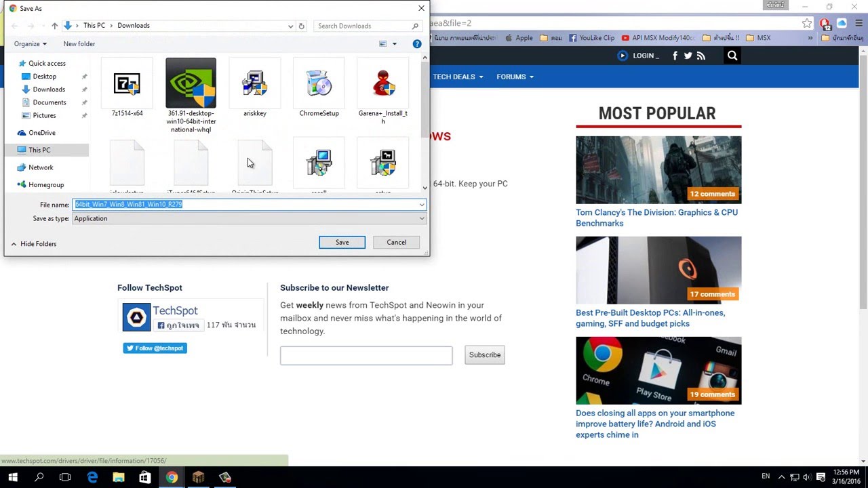Open Task View on the taskbar
The height and width of the screenshot is (488, 868).
point(65,477)
